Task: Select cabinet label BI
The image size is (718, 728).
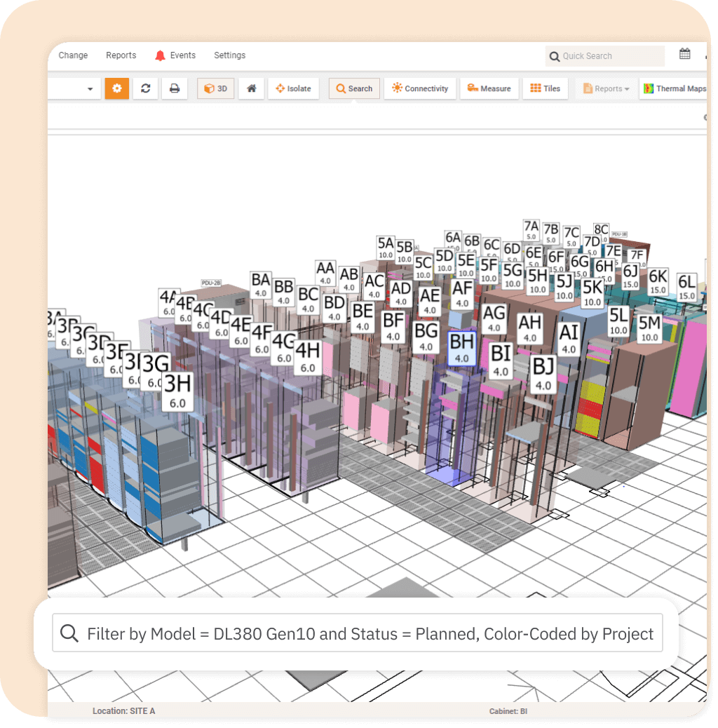Action: click(x=501, y=360)
